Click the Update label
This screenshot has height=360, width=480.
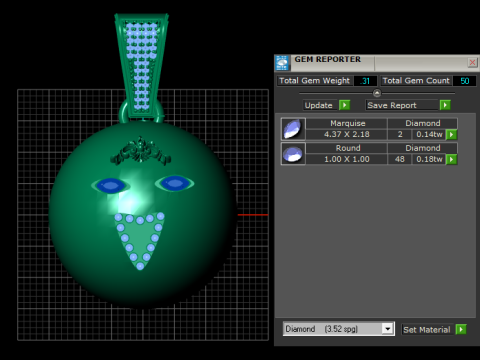[319, 105]
